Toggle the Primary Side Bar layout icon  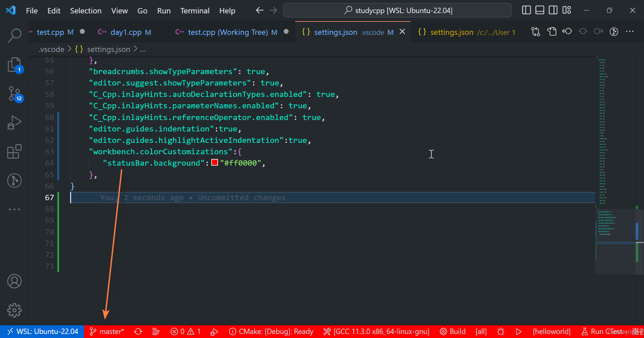pyautogui.click(x=527, y=10)
